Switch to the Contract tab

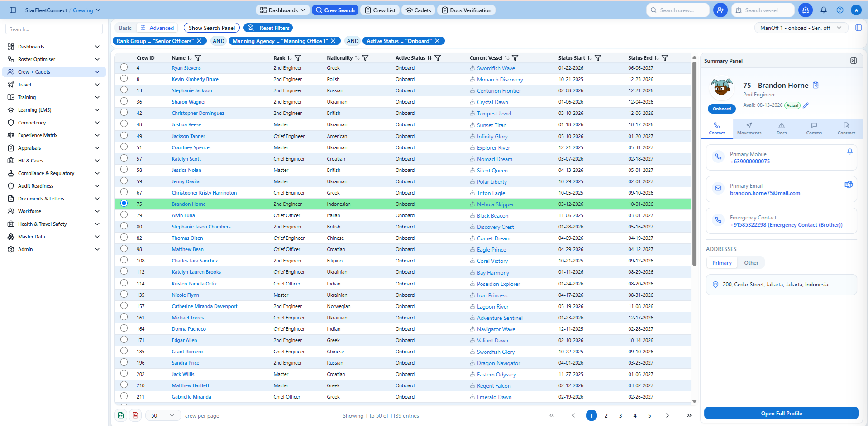tap(846, 128)
